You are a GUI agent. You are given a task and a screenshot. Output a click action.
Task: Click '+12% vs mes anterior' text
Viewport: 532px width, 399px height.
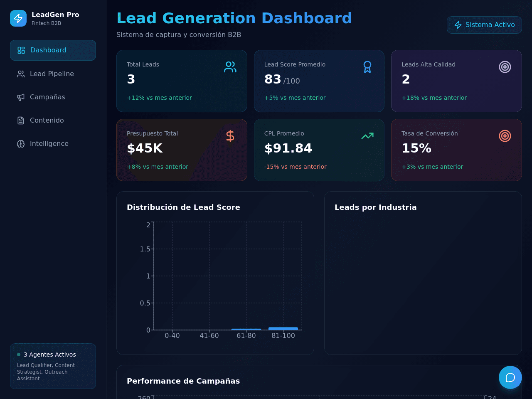(159, 98)
